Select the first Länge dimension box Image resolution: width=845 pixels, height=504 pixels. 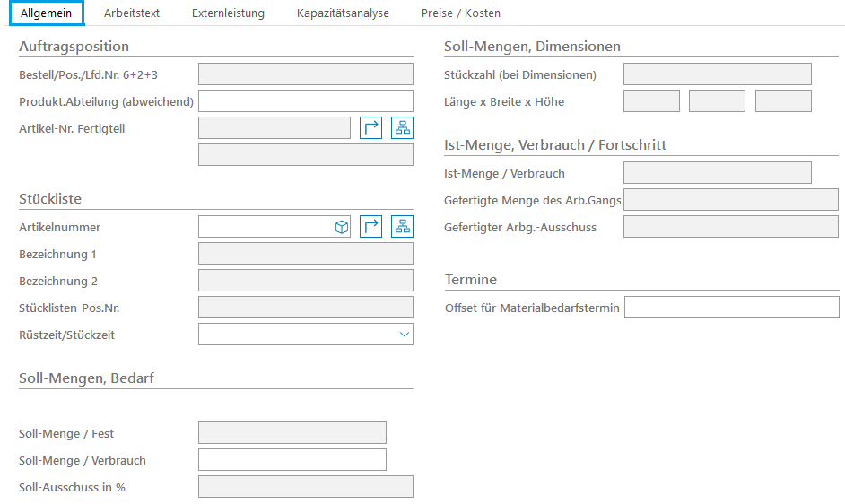651,101
